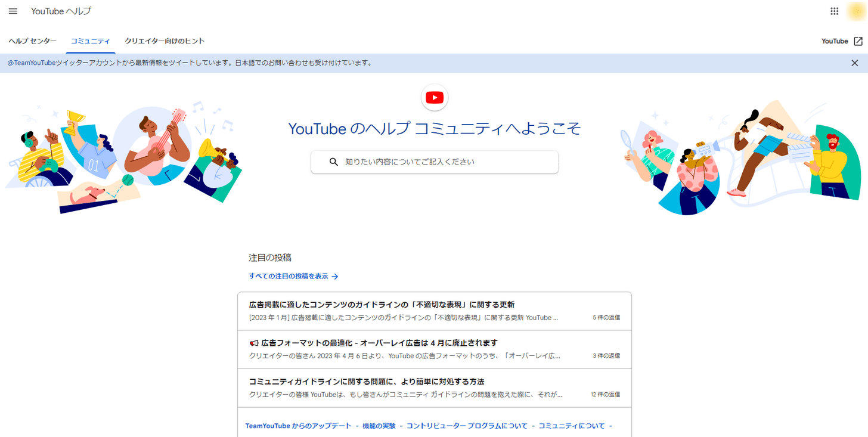868x437 pixels.
Task: Switch to the ヘルプ センター tab
Action: (x=33, y=41)
